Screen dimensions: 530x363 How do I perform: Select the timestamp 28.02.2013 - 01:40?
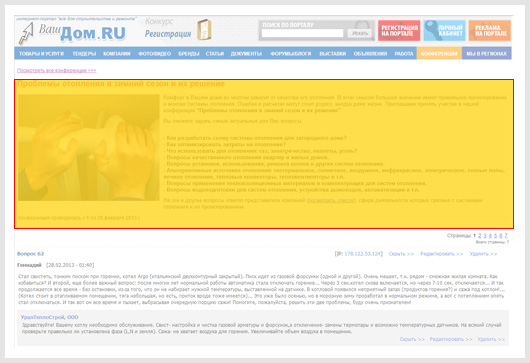click(x=70, y=265)
